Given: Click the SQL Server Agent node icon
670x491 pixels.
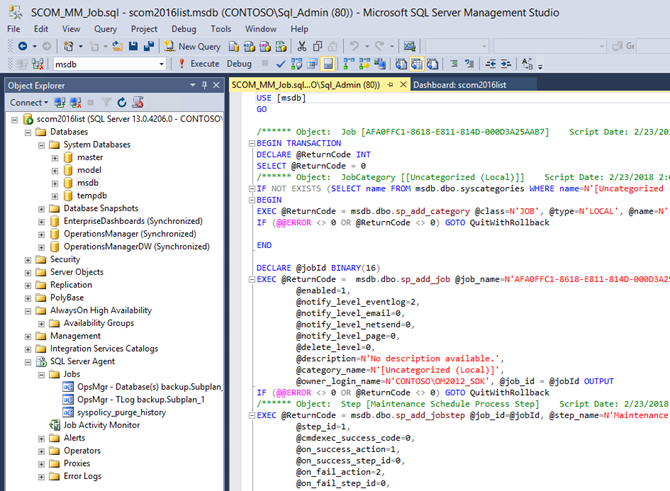Looking at the screenshot, I should [42, 360].
